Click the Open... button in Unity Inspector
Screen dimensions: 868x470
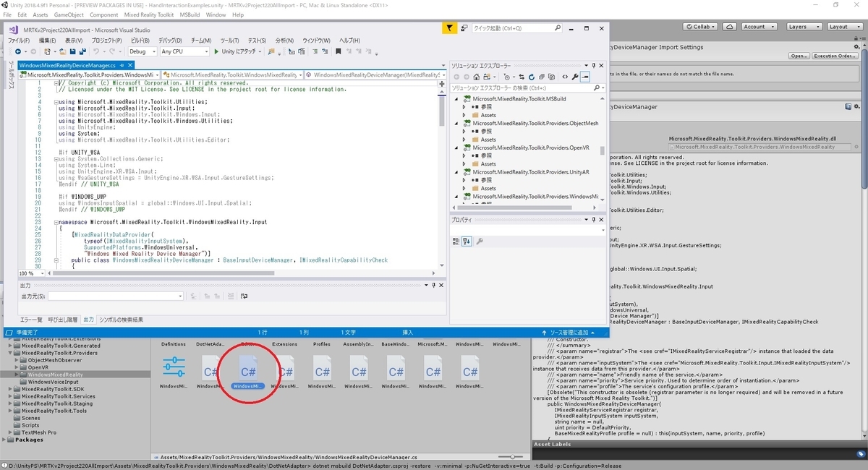click(799, 56)
